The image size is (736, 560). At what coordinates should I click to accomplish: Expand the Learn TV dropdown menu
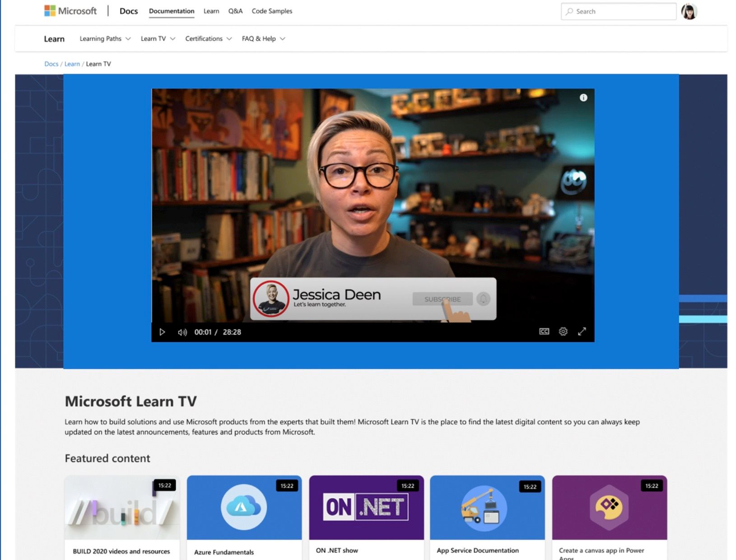pyautogui.click(x=158, y=39)
